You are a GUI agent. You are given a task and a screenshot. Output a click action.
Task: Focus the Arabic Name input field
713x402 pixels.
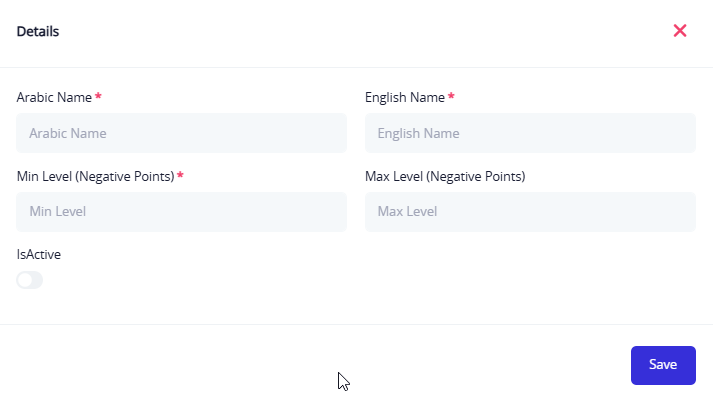click(181, 133)
